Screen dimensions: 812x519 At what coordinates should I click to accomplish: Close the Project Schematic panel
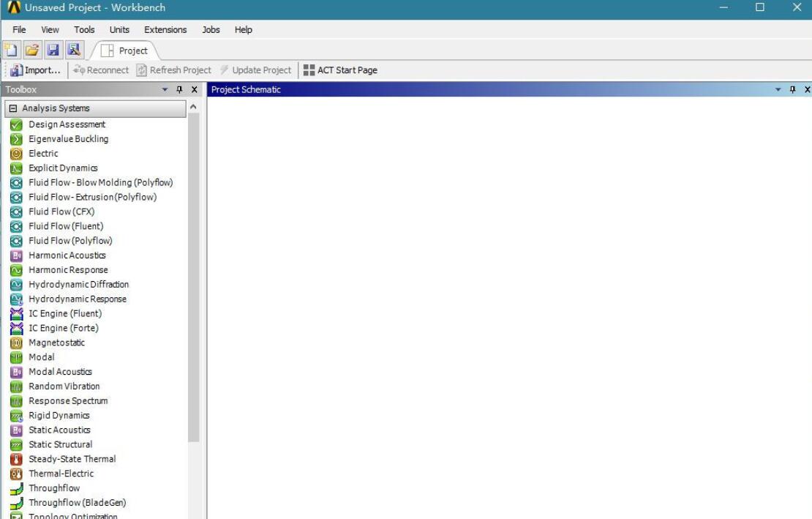click(x=807, y=89)
